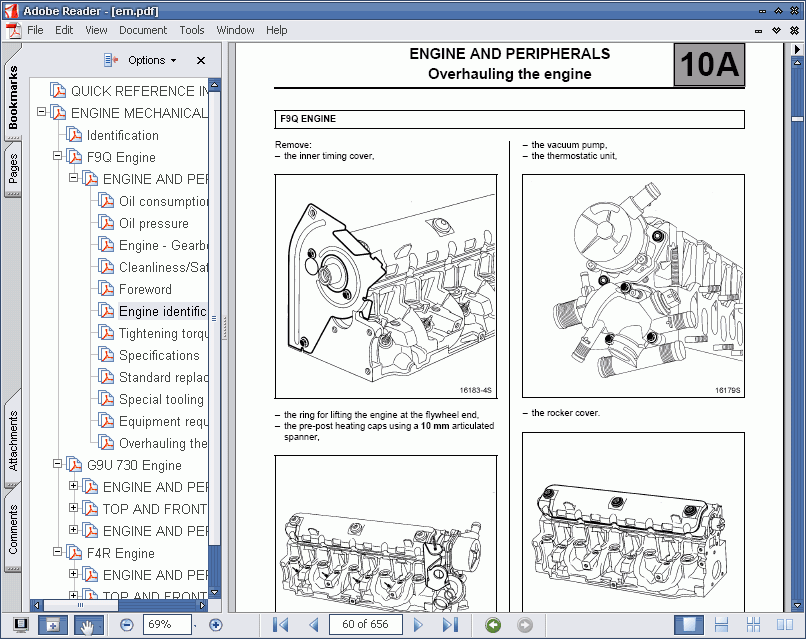The image size is (806, 639).
Task: Collapse the F9Q Engine bookmark node
Action: click(x=57, y=157)
